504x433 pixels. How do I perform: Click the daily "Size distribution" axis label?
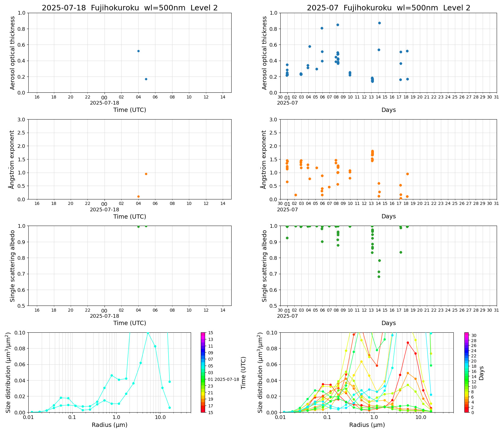(x=8, y=372)
